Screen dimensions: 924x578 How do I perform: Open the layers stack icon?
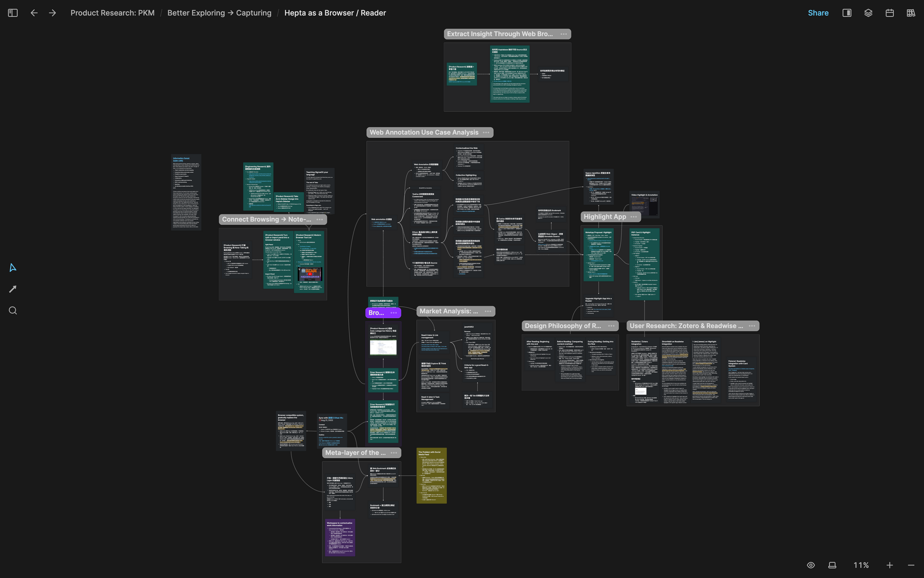pyautogui.click(x=868, y=13)
